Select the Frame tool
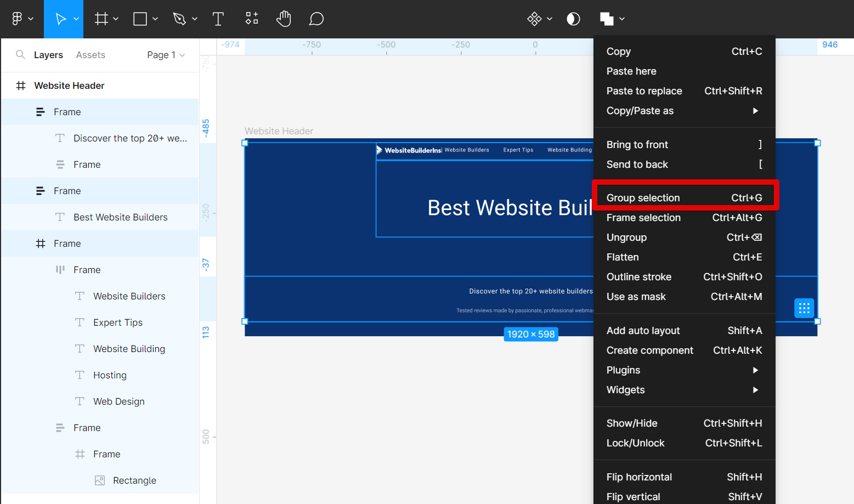 [x=101, y=19]
